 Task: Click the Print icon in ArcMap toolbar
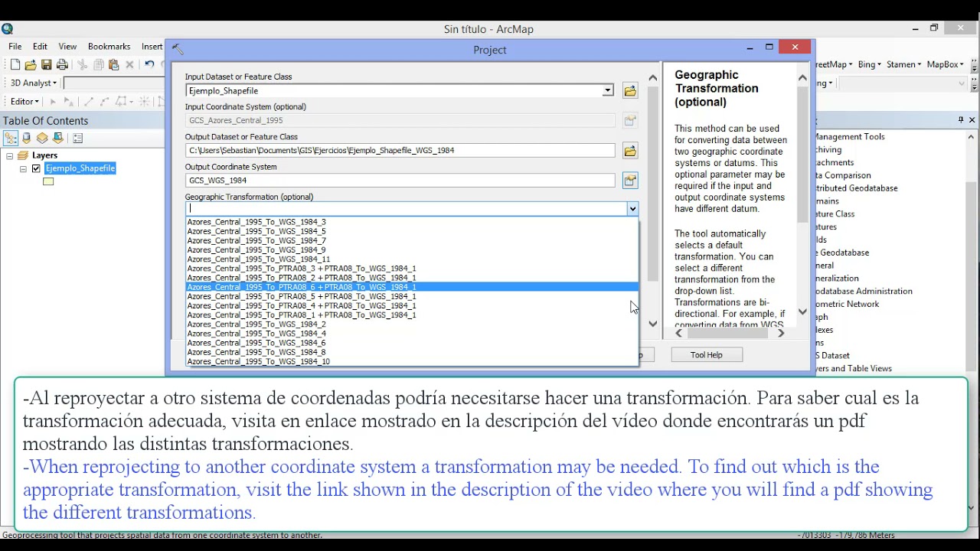click(x=62, y=65)
